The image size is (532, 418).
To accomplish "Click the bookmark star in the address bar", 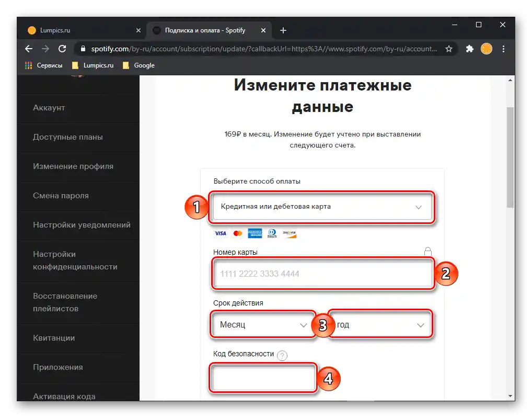I will (x=449, y=49).
